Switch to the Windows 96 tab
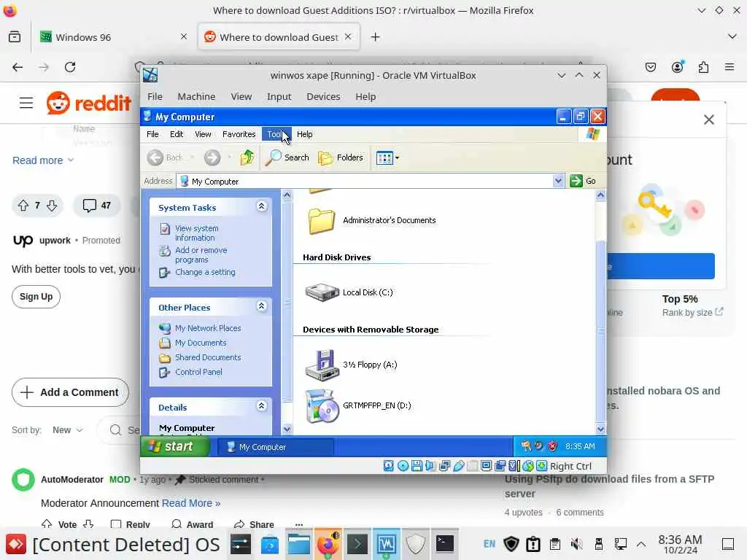Screen dimensions: 747x560 coord(112,37)
